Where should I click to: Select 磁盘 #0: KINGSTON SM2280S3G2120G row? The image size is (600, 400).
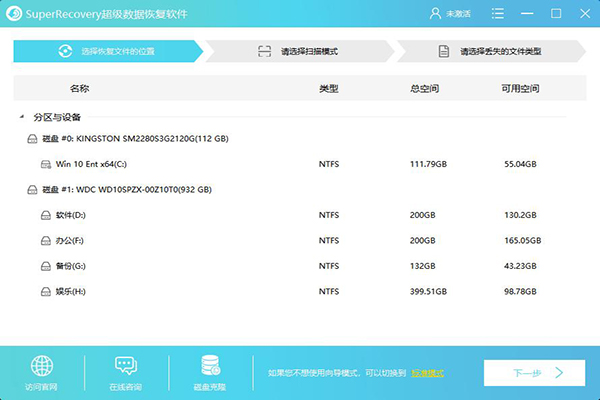(x=135, y=139)
